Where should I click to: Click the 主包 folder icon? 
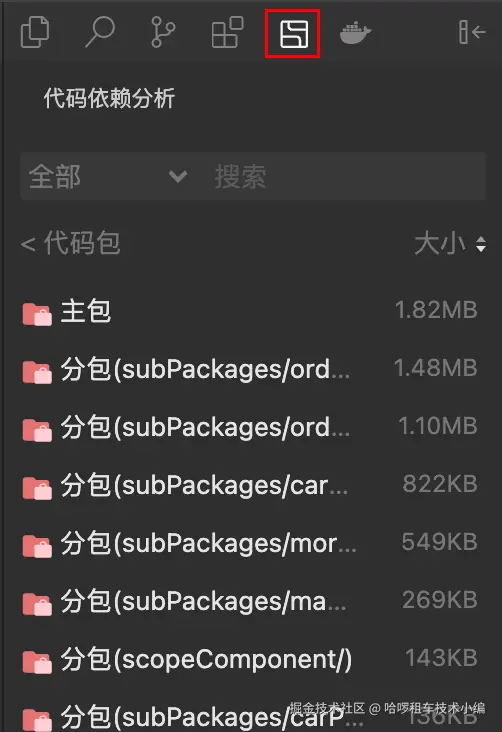point(37,314)
